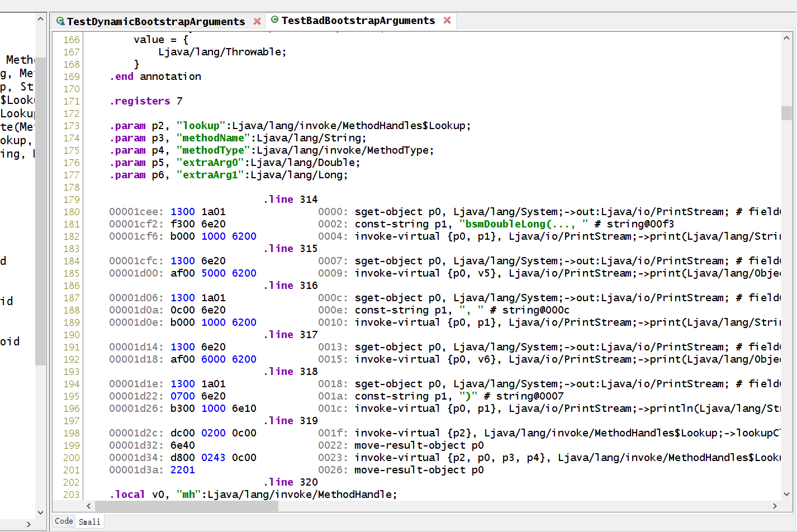The height and width of the screenshot is (532, 797).
Task: Click 'move-result-object p0' at offset 0026
Action: tap(419, 470)
